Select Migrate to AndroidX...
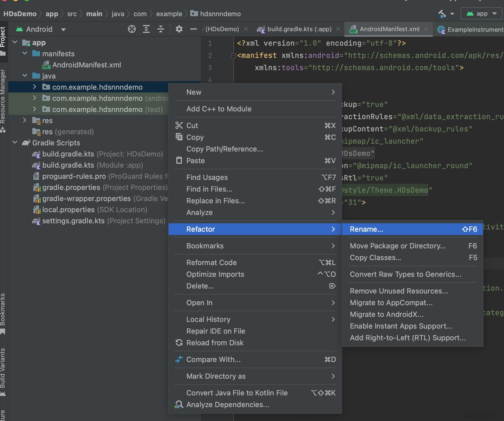Image resolution: width=504 pixels, height=421 pixels. (412, 314)
